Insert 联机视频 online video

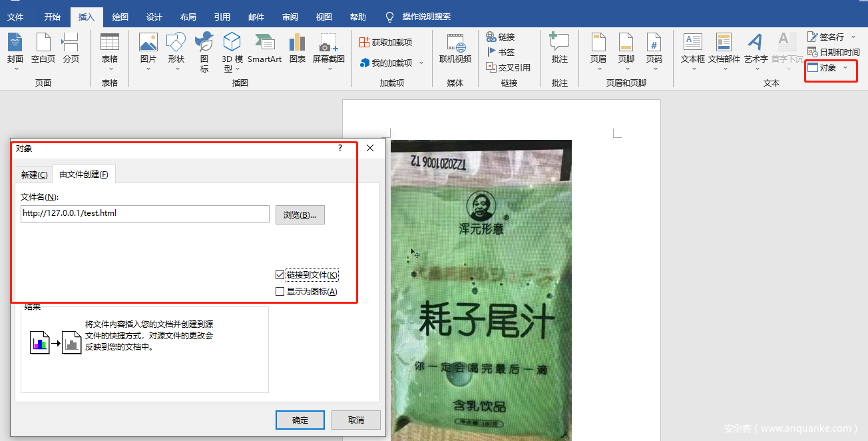(455, 44)
